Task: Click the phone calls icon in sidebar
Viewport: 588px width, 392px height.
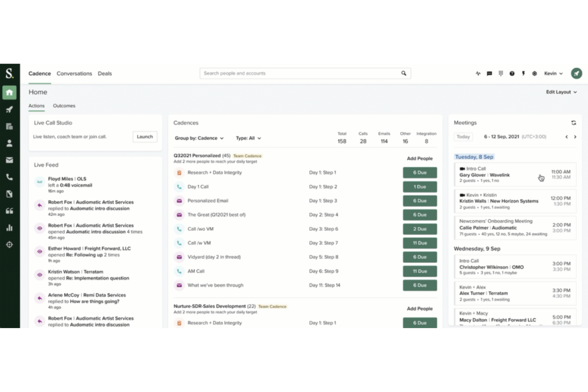Action: coord(10,177)
